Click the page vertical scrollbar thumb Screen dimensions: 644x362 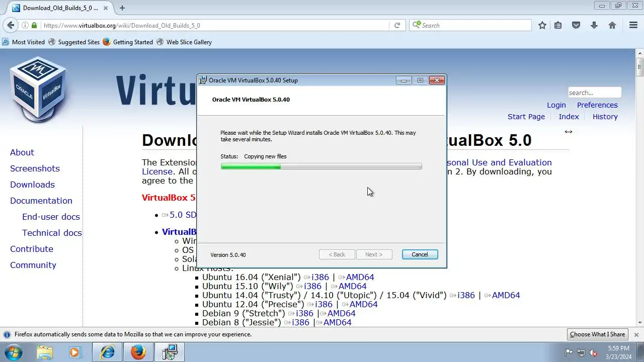[x=639, y=67]
